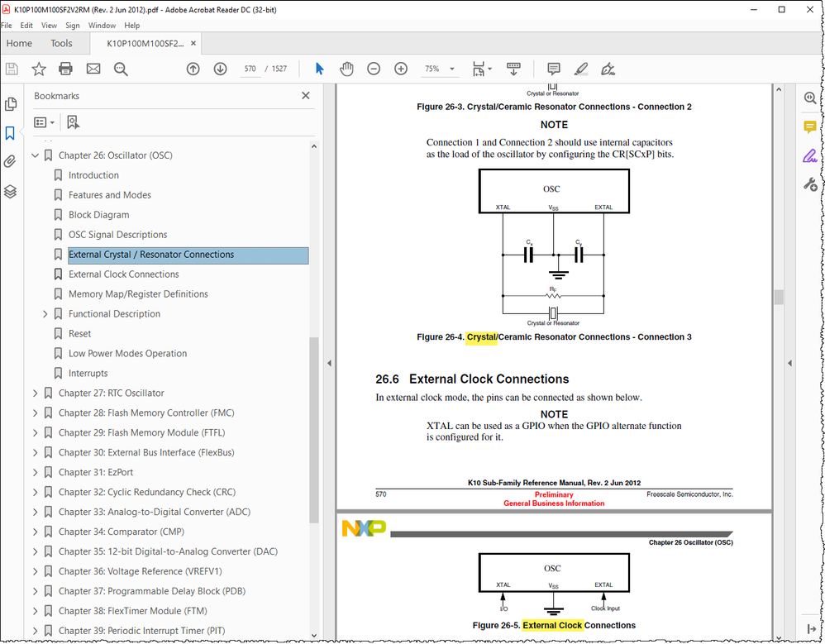Add a new bookmark in Bookmarks panel

[73, 122]
